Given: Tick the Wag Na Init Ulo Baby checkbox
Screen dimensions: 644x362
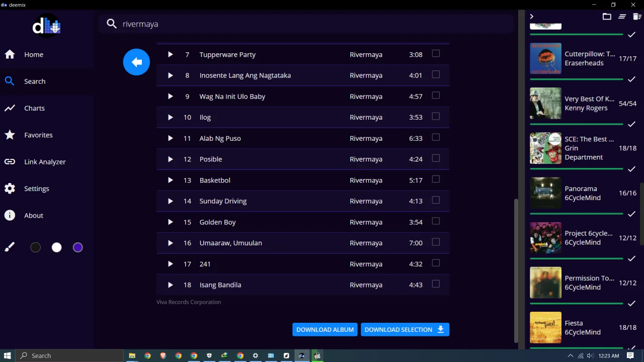Looking at the screenshot, I should (436, 96).
